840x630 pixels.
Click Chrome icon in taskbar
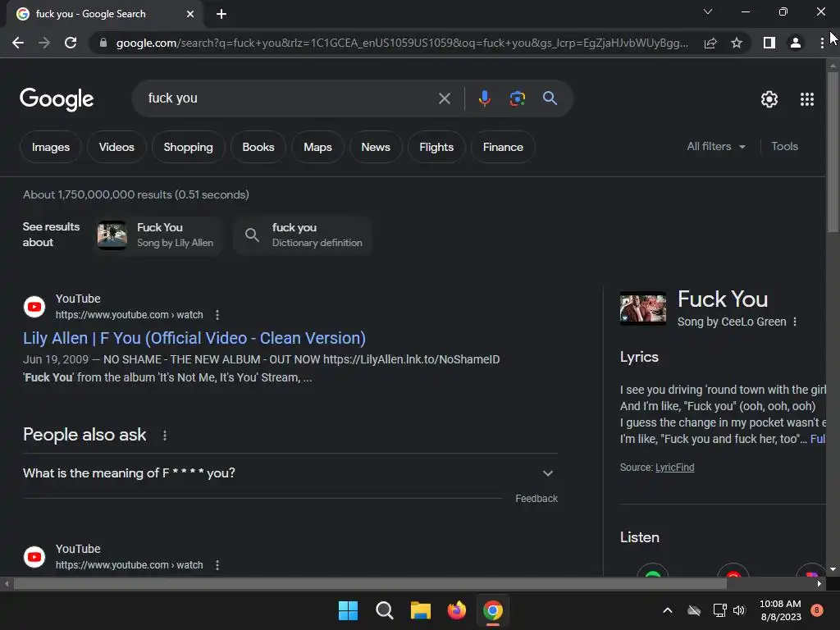(493, 610)
